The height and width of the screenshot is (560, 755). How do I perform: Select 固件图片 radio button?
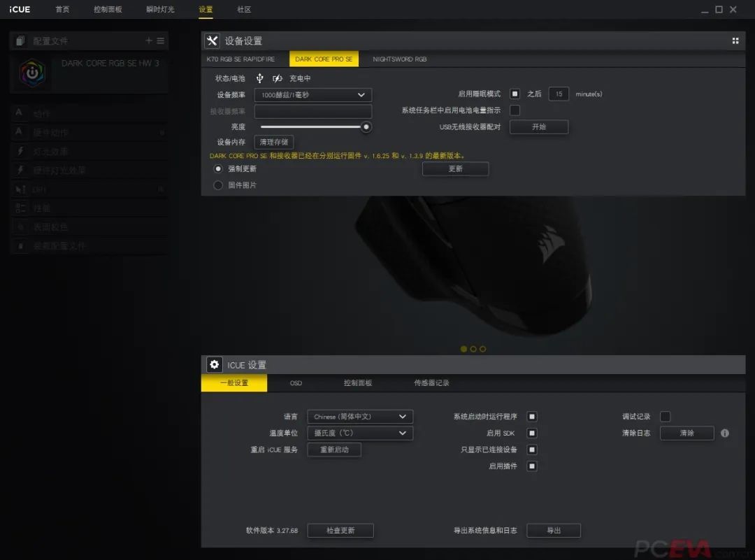(x=218, y=185)
